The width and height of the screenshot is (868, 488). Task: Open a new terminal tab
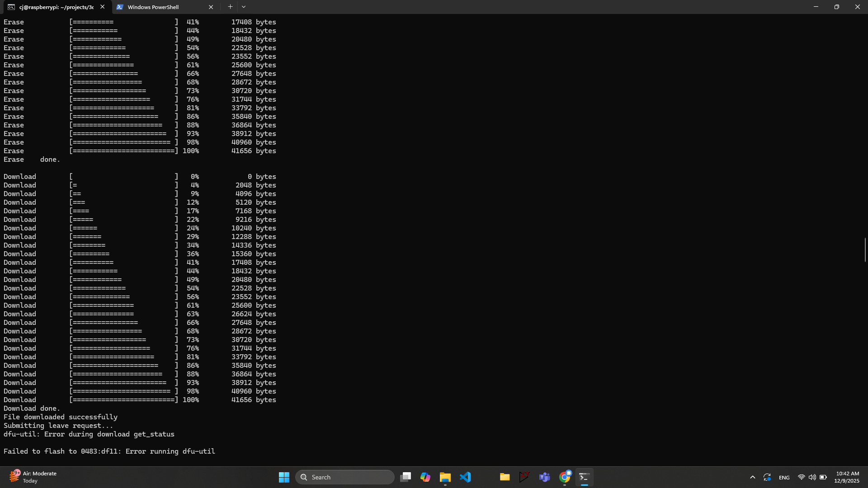(x=231, y=7)
